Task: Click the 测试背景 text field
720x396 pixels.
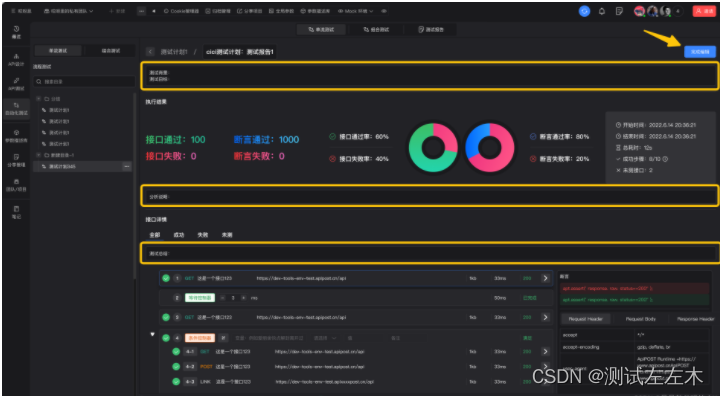Action: pyautogui.click(x=429, y=75)
